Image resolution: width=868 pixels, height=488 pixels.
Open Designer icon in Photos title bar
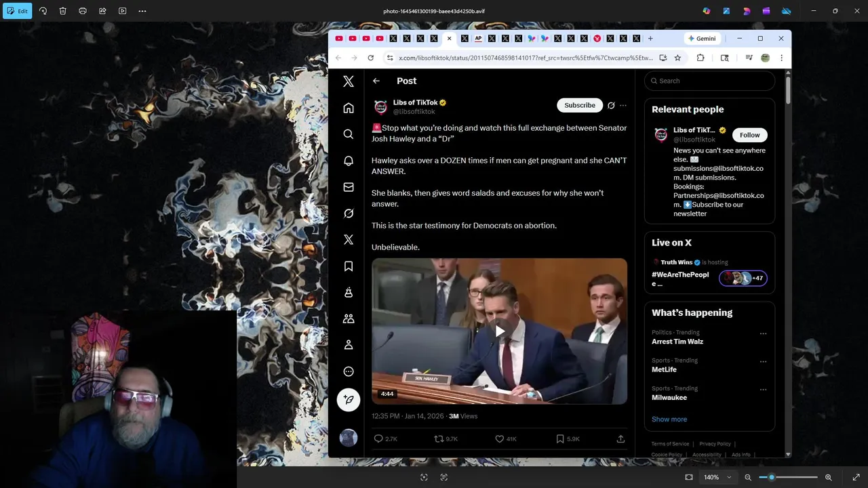click(x=726, y=11)
